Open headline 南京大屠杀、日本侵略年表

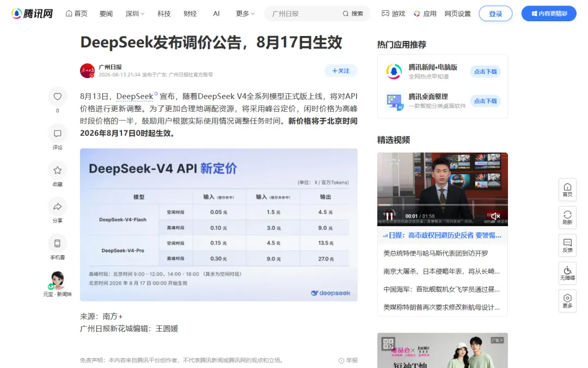[x=442, y=272]
